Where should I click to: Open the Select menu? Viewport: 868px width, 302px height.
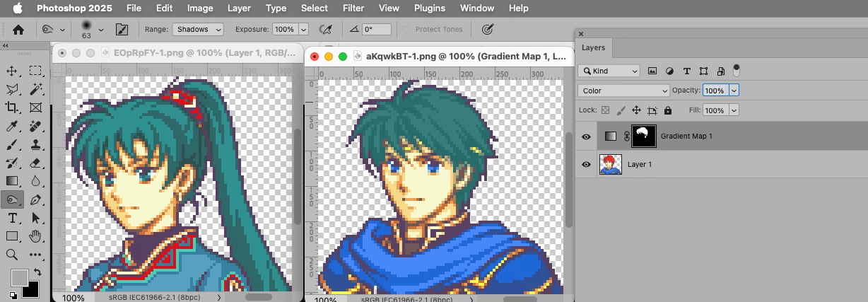(314, 8)
